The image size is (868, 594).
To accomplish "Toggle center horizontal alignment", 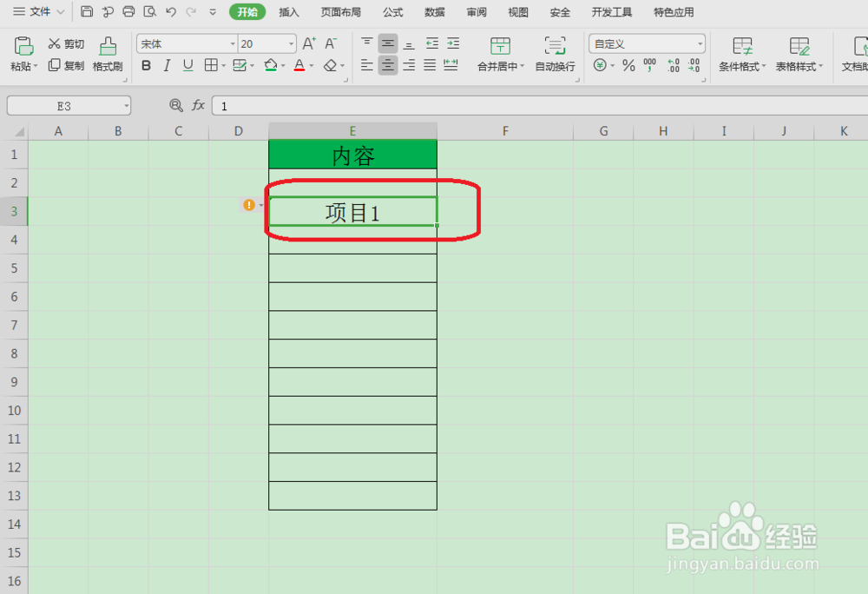I will (x=387, y=65).
